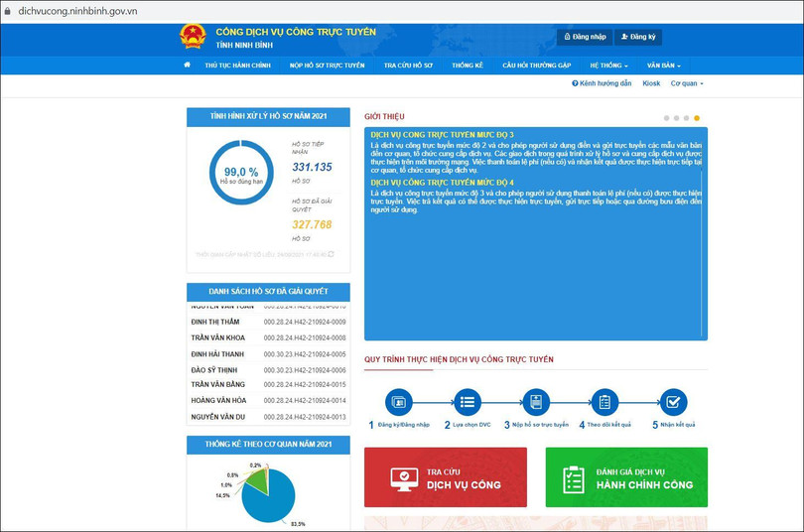The width and height of the screenshot is (804, 532).
Task: Click step 4 Theo dõi kết quả icon
Action: click(x=604, y=402)
